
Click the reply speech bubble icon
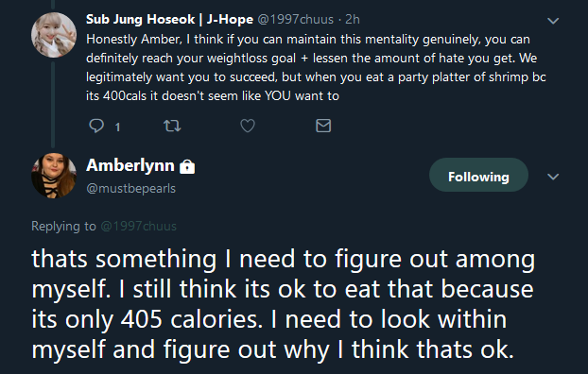click(96, 126)
